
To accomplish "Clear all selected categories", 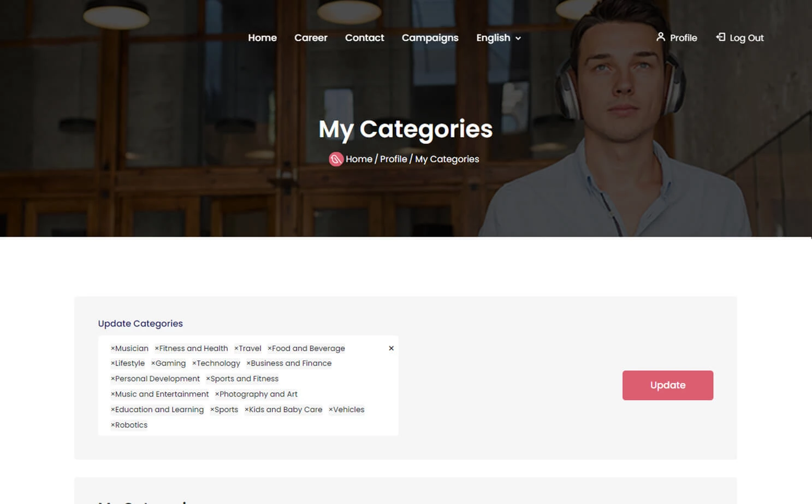I will (391, 348).
